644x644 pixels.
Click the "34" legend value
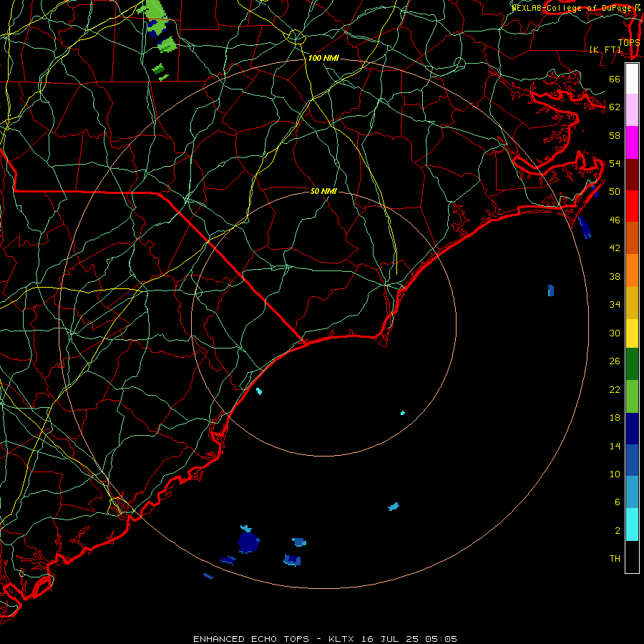click(x=615, y=304)
